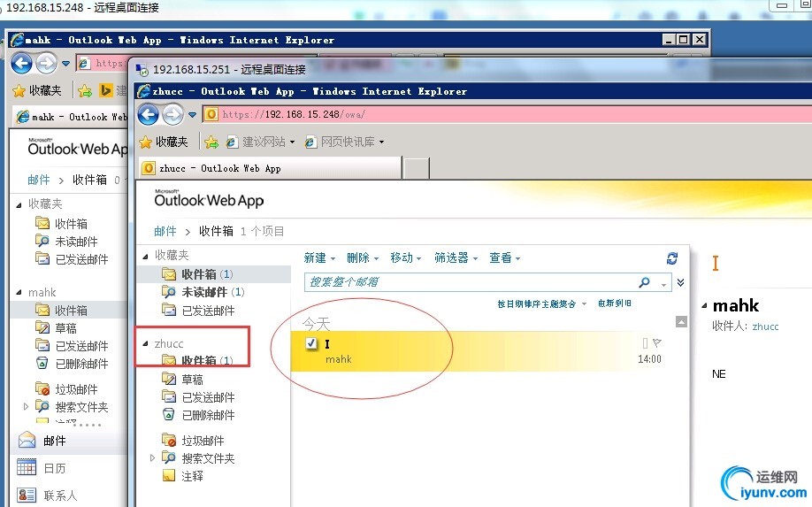This screenshot has height=507, width=812.
Task: Open 垃圾邮件 folder in mahk window
Action: pos(67,389)
